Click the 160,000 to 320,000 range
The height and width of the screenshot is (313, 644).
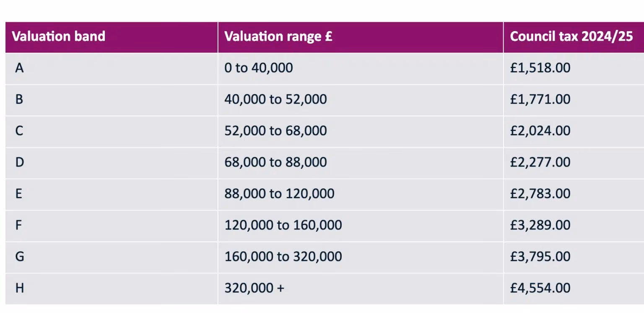coord(283,257)
